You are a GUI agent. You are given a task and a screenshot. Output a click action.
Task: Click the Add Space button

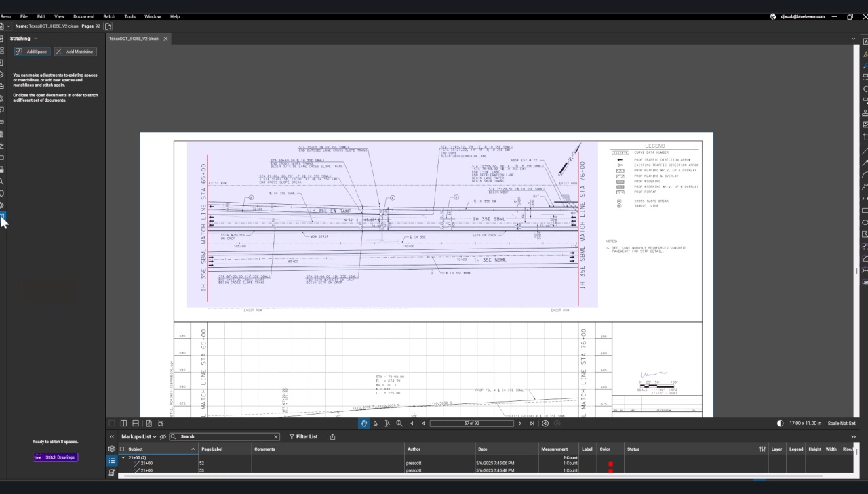[x=33, y=52]
